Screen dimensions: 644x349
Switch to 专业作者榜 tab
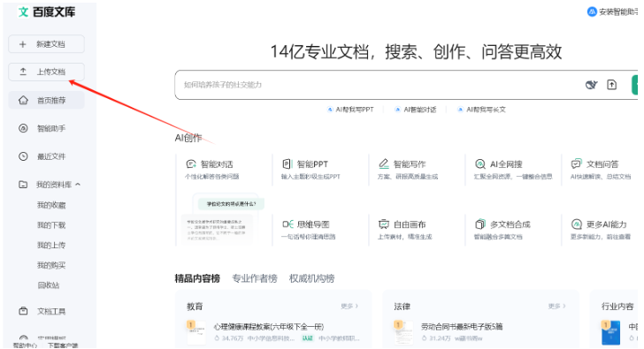tap(255, 278)
